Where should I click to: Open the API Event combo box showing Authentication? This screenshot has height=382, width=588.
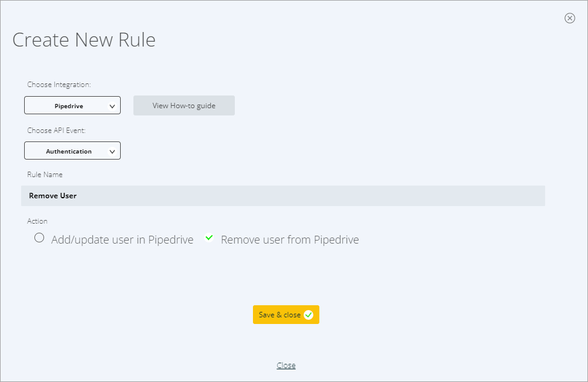[x=72, y=151]
